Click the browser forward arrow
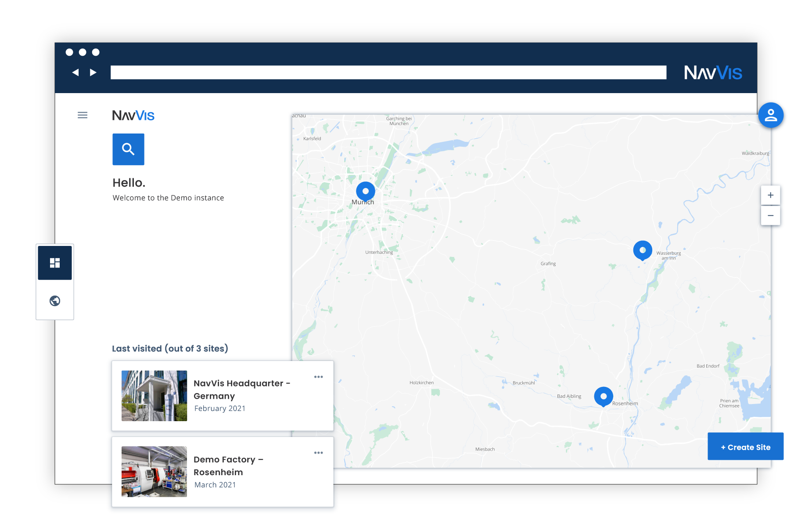Screen dimensions: 812x527 coord(93,72)
